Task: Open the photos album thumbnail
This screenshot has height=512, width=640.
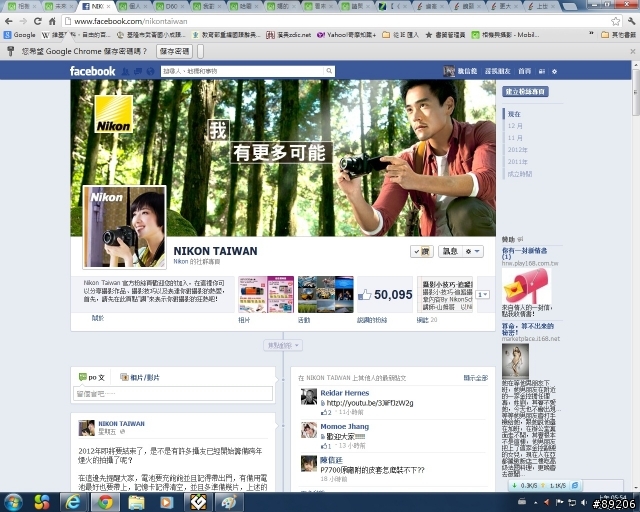Action: coord(266,294)
